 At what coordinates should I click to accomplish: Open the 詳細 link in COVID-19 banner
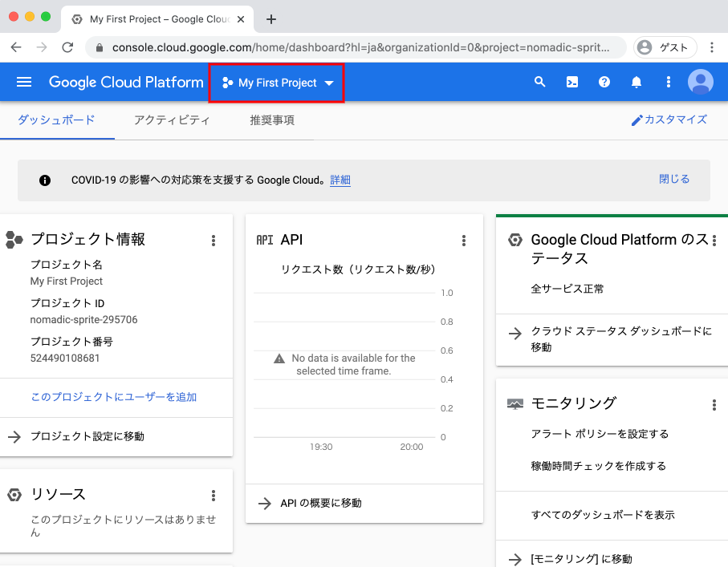click(340, 180)
